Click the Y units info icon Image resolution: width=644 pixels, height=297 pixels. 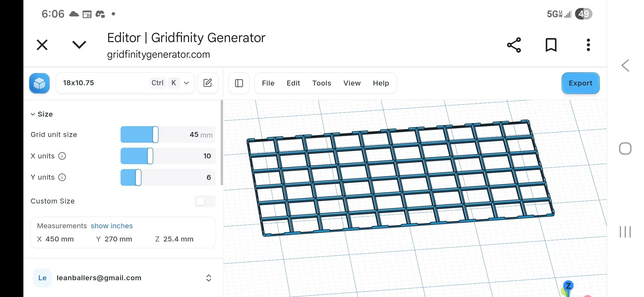62,177
